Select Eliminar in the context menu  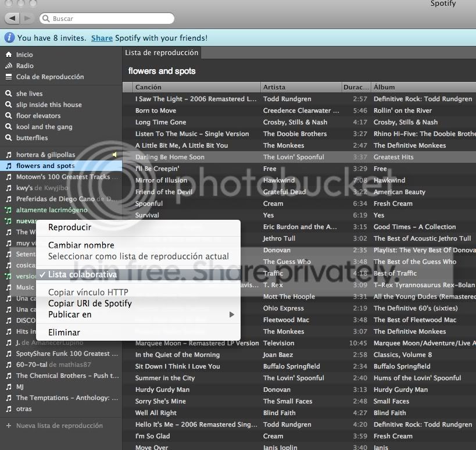point(64,333)
